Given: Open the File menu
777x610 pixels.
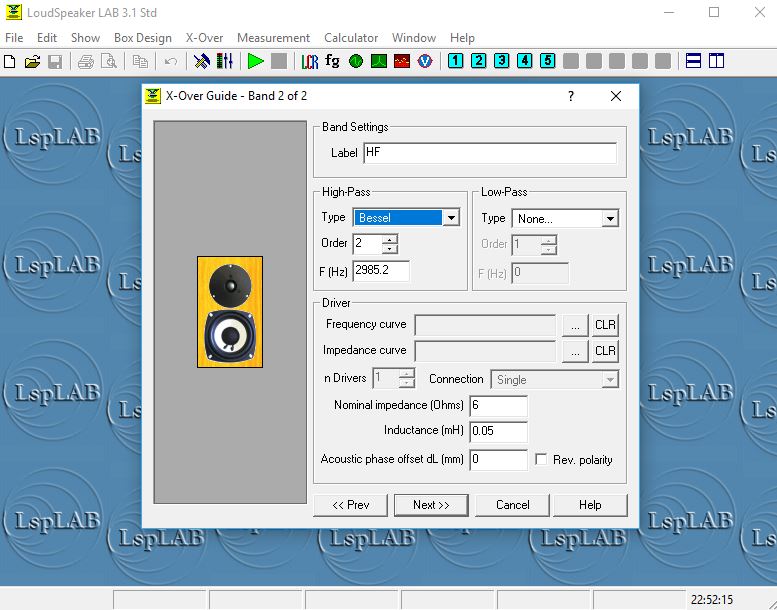Looking at the screenshot, I should click(x=14, y=38).
